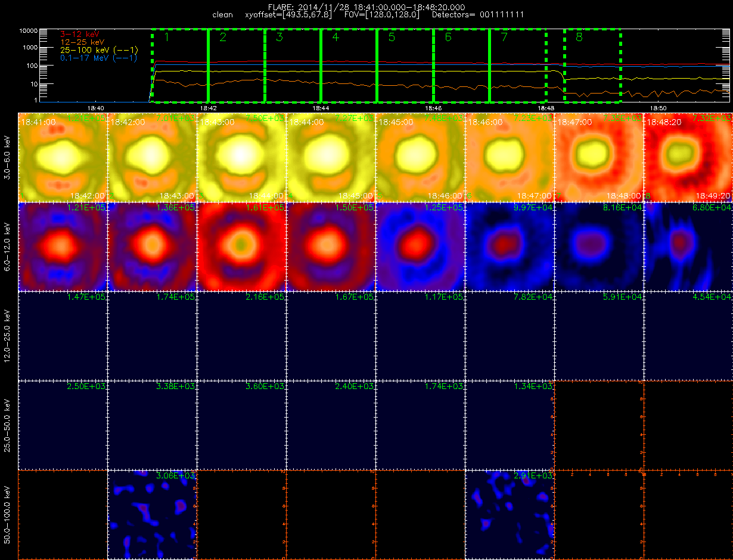Select the 25-50 keV panel labeled 2.50E+03
The image size is (733, 560).
(x=63, y=425)
